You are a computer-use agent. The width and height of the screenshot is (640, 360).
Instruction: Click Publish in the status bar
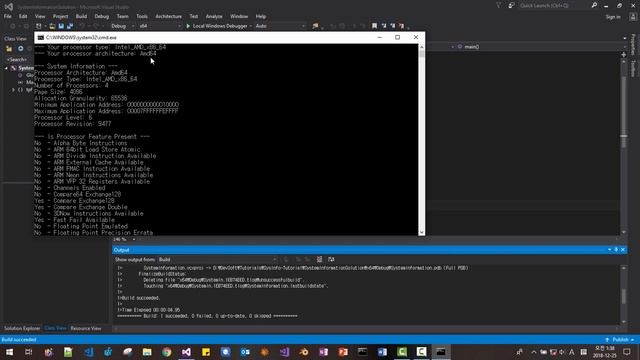(x=620, y=340)
